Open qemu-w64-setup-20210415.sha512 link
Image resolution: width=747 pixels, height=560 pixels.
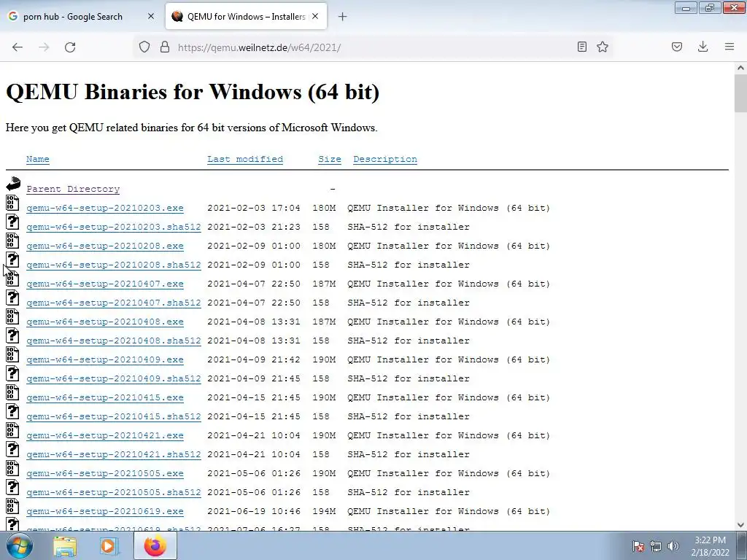click(x=113, y=416)
